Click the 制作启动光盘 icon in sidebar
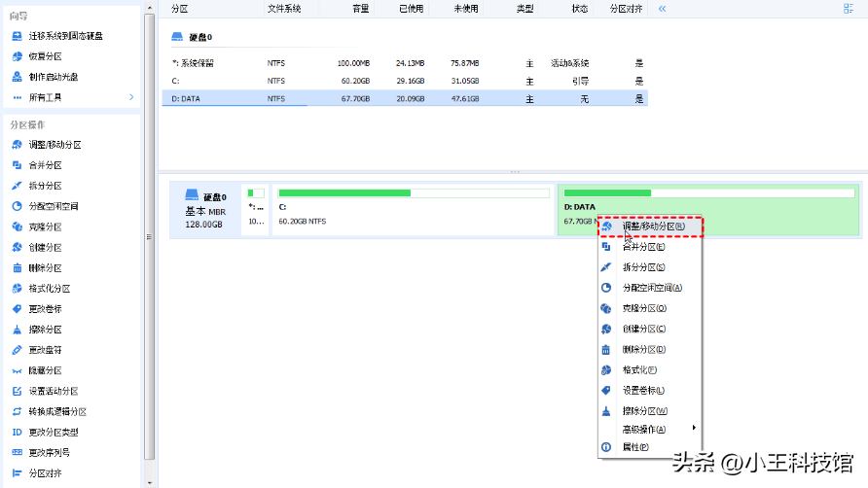The width and height of the screenshot is (868, 488). point(18,77)
